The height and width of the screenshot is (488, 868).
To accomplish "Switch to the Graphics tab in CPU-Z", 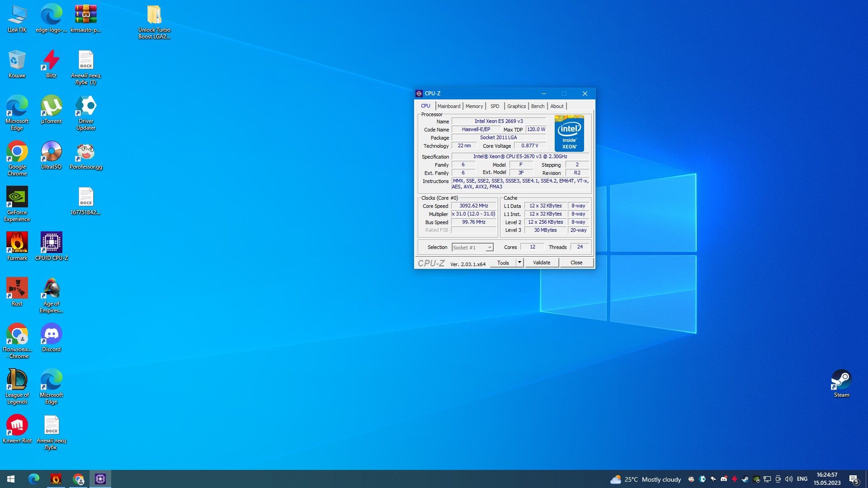I will click(x=516, y=106).
